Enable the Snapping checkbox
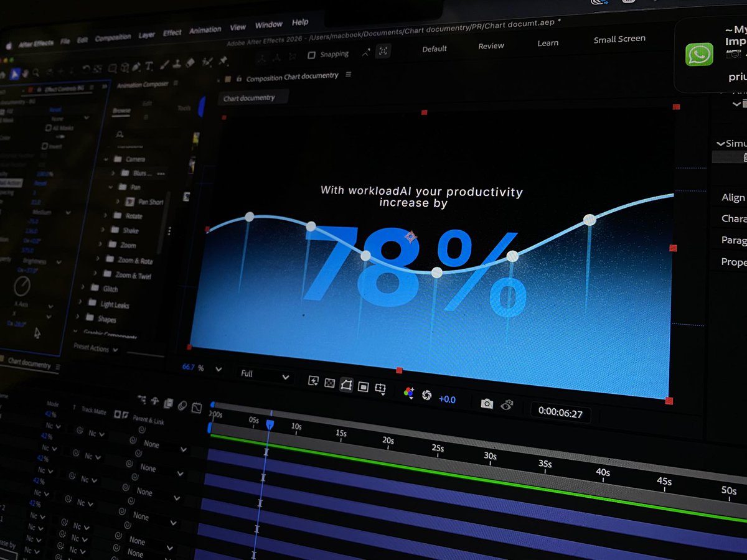The height and width of the screenshot is (560, 747). click(x=312, y=55)
